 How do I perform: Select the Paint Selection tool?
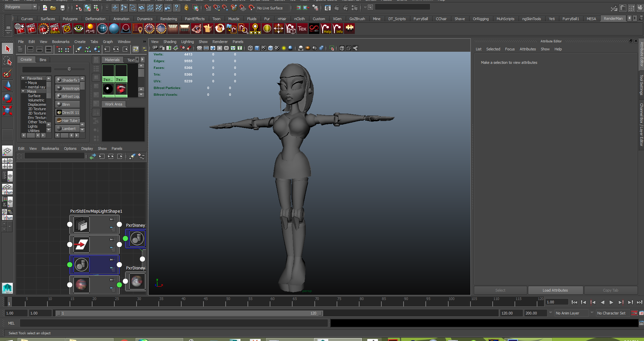coord(7,74)
